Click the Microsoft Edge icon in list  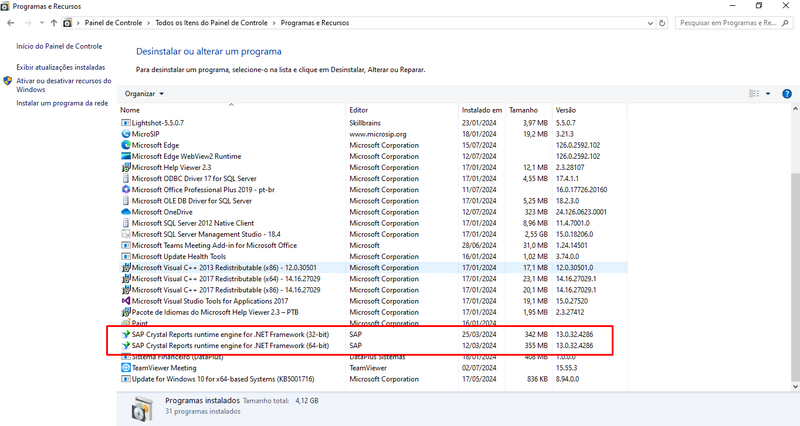[126, 145]
